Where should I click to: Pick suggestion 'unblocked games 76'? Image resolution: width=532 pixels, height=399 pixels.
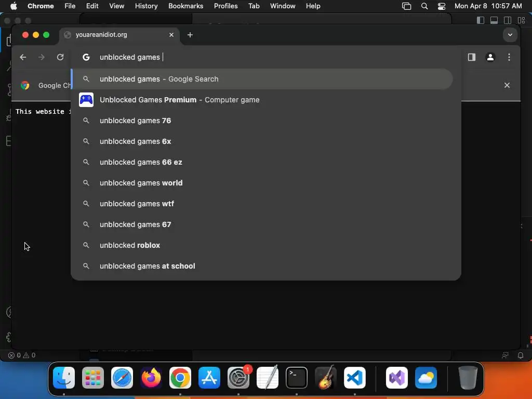click(x=262, y=121)
